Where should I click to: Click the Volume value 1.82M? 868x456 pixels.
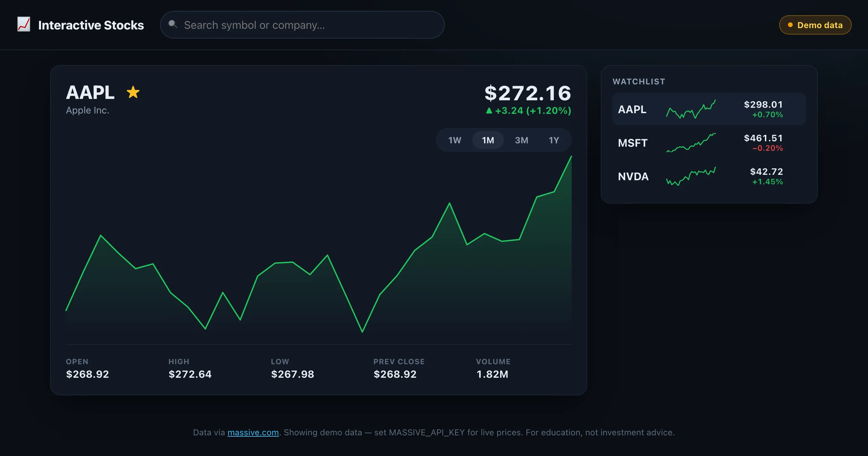492,374
